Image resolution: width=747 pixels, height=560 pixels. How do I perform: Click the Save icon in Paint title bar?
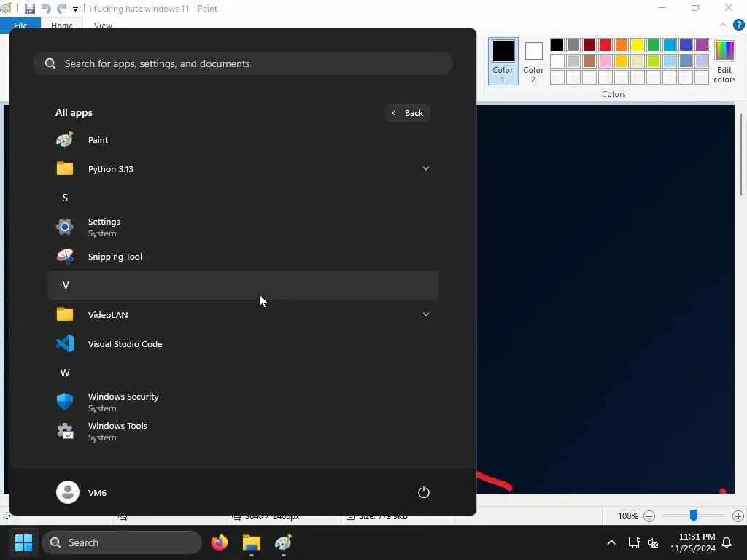click(29, 9)
